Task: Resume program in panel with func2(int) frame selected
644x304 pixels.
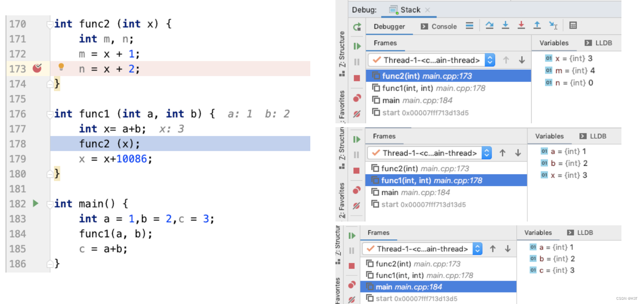Action: pyautogui.click(x=357, y=45)
